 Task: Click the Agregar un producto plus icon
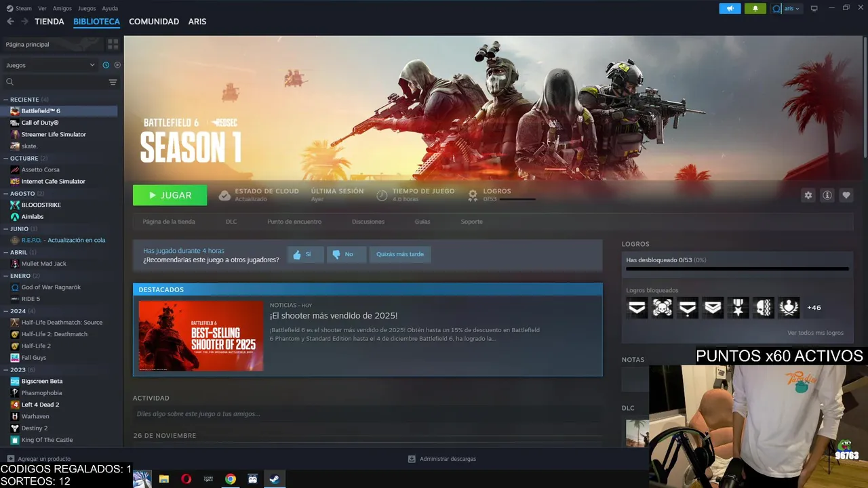(10, 459)
